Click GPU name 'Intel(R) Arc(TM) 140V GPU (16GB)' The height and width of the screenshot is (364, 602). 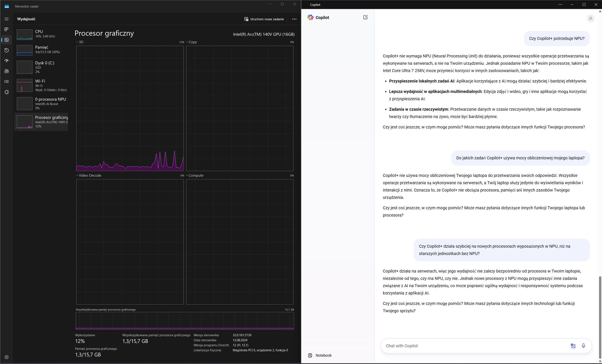pyautogui.click(x=264, y=34)
